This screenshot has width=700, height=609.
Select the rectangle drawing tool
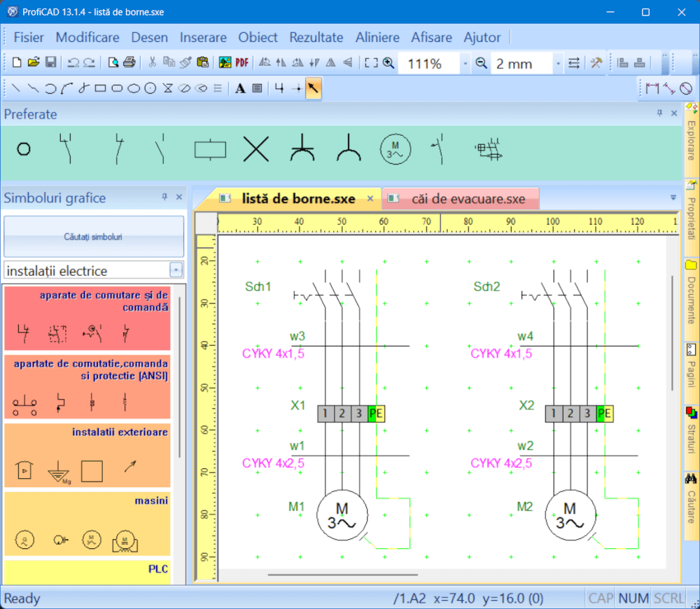[x=100, y=88]
